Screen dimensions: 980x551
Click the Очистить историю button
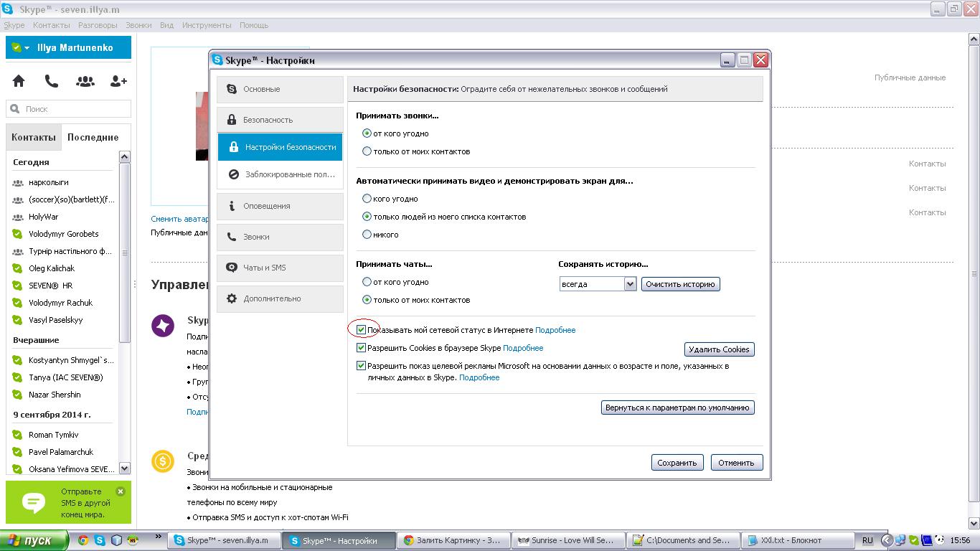pos(680,284)
